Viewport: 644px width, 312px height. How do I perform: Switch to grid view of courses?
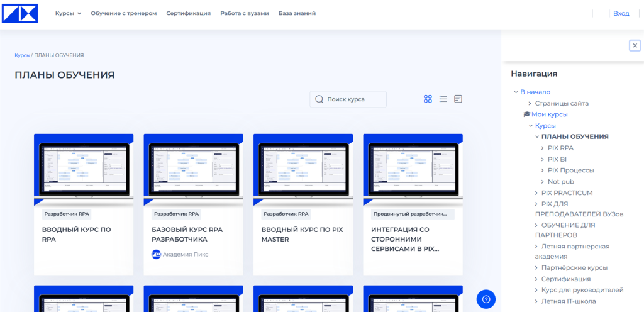pos(428,99)
